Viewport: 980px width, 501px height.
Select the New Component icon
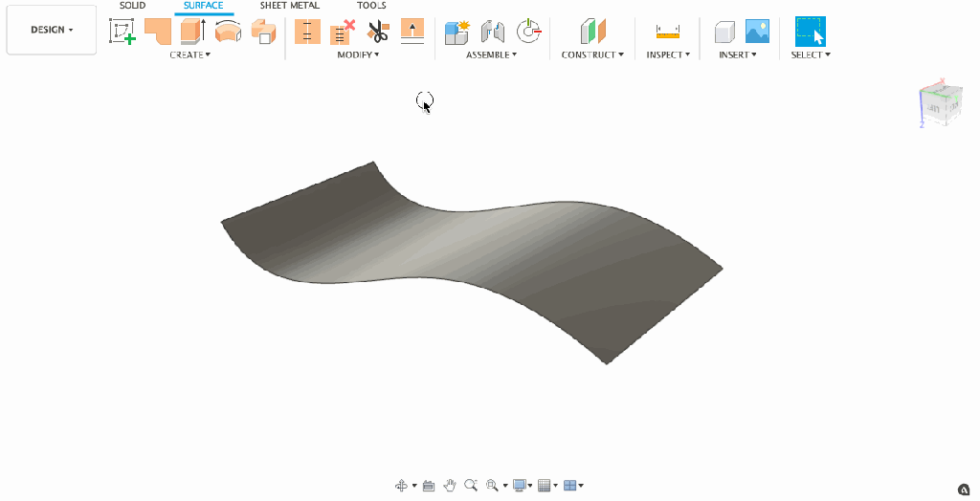point(457,32)
